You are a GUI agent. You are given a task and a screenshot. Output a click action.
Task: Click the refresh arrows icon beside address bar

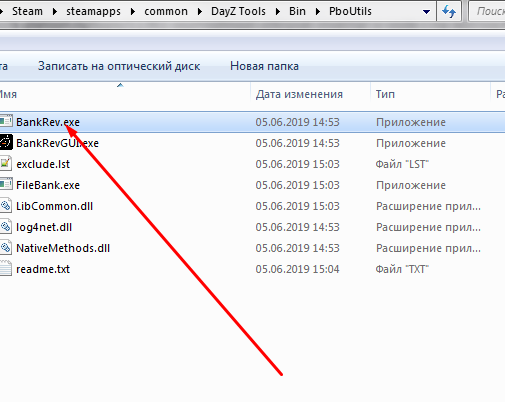pyautogui.click(x=449, y=11)
